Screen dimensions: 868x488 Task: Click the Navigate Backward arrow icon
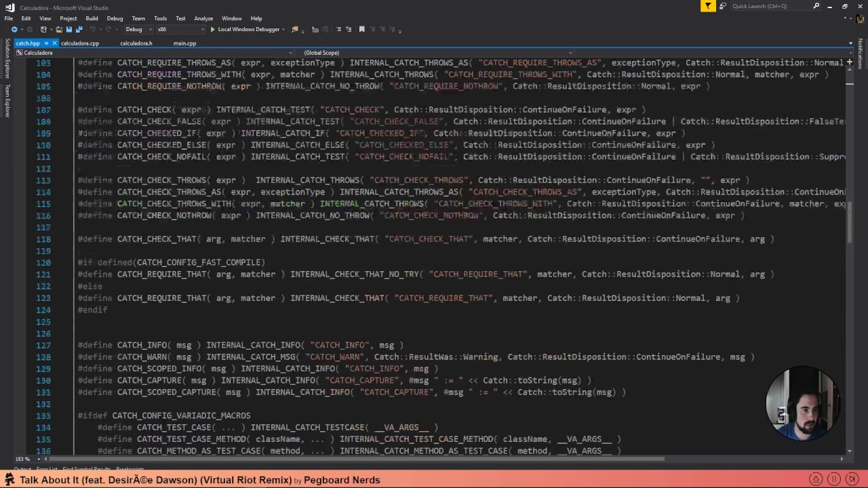[14, 30]
